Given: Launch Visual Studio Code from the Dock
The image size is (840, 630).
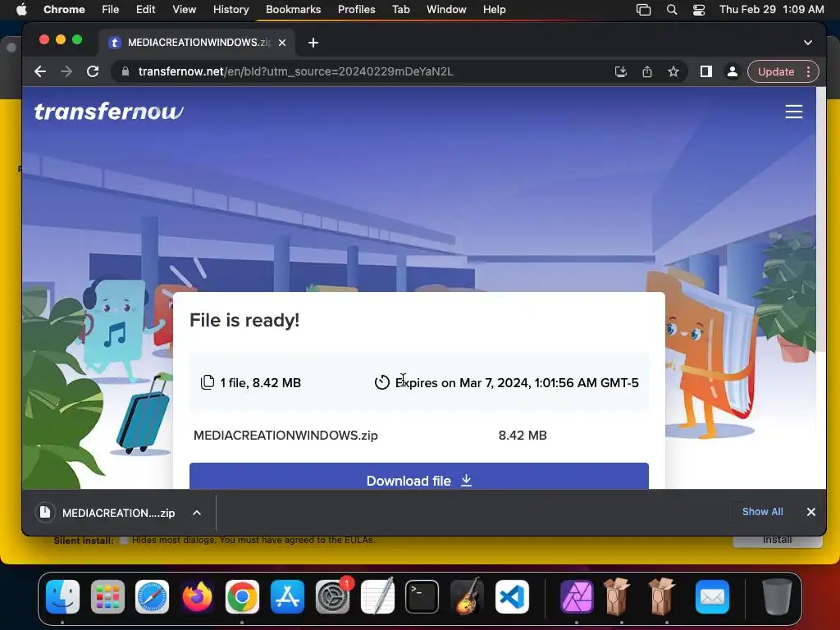Looking at the screenshot, I should tap(512, 596).
